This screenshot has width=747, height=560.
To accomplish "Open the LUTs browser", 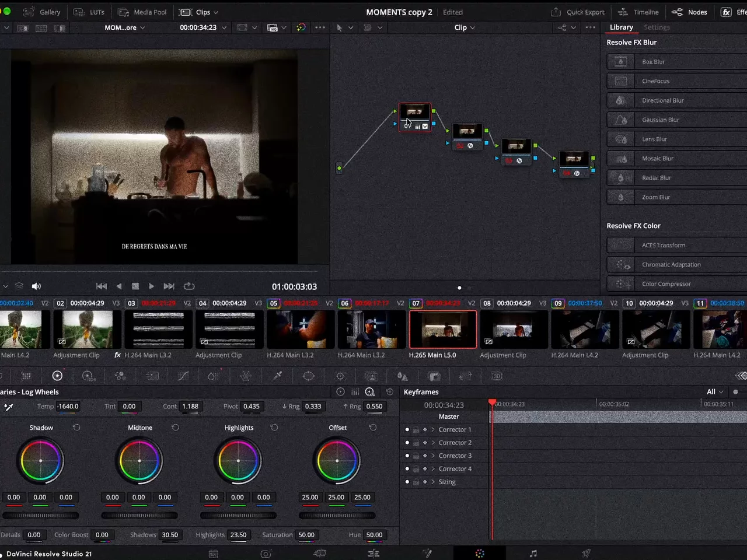I will coord(90,12).
